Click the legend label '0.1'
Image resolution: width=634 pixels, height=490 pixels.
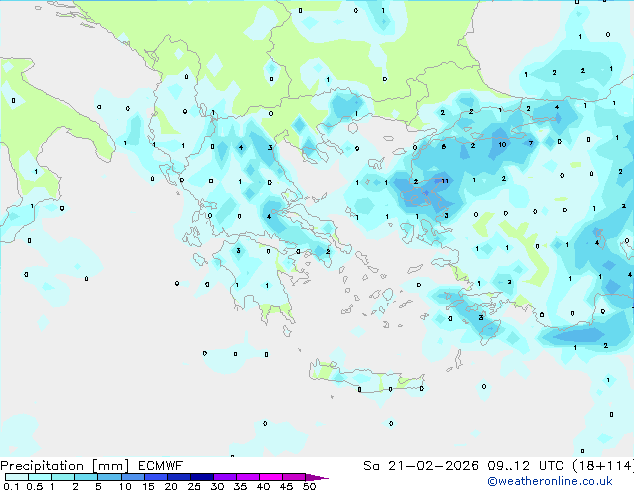(x=11, y=486)
